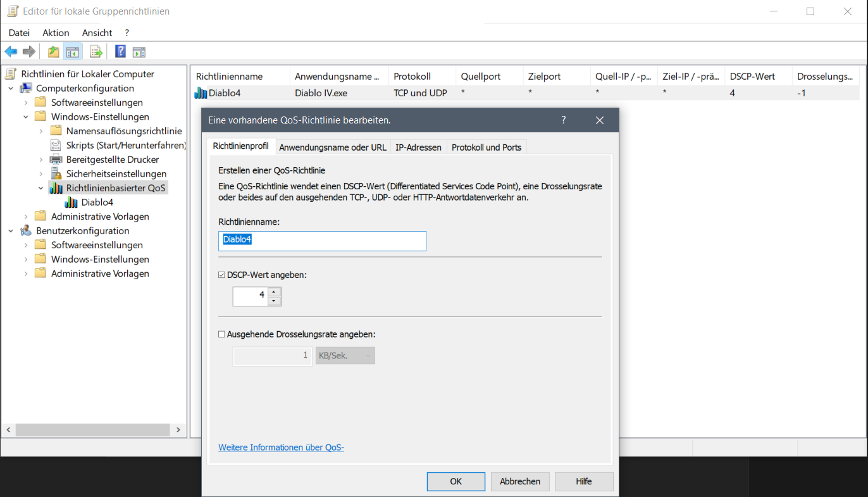Click the folder-up toolbar icon
The width and height of the screenshot is (868, 497).
pyautogui.click(x=54, y=52)
